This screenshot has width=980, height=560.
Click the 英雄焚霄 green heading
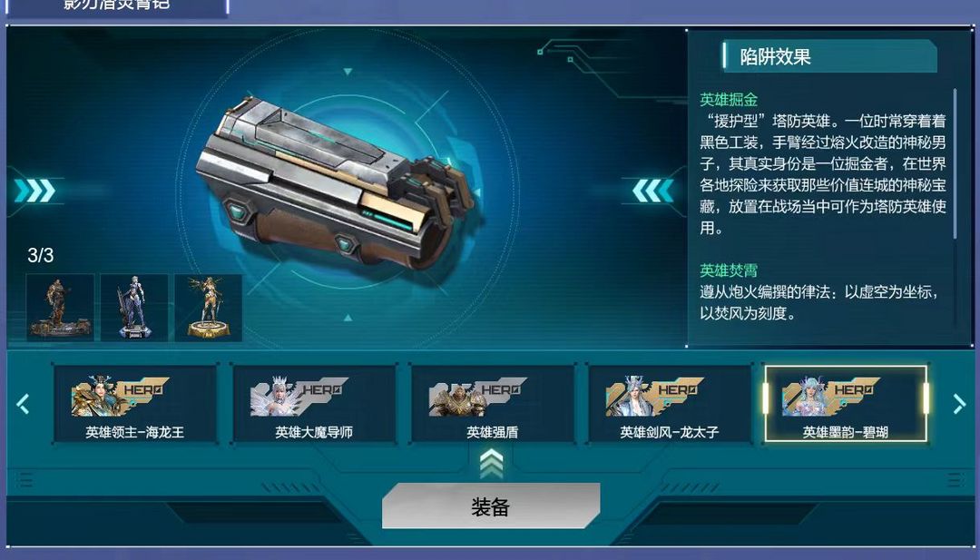tap(728, 270)
